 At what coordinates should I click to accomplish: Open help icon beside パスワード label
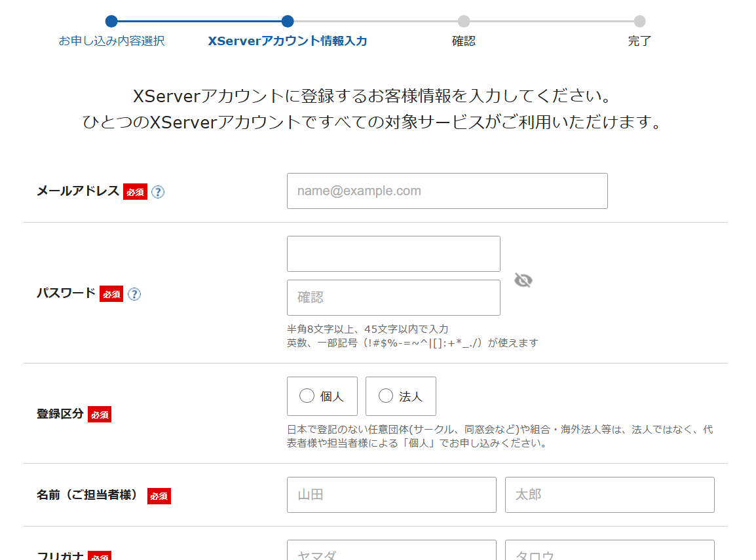tap(134, 294)
